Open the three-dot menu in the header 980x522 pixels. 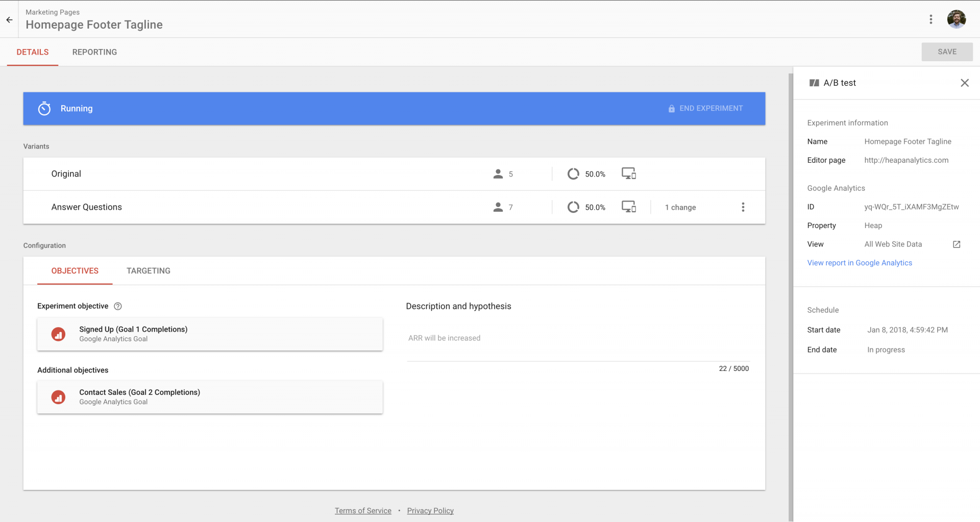point(930,19)
